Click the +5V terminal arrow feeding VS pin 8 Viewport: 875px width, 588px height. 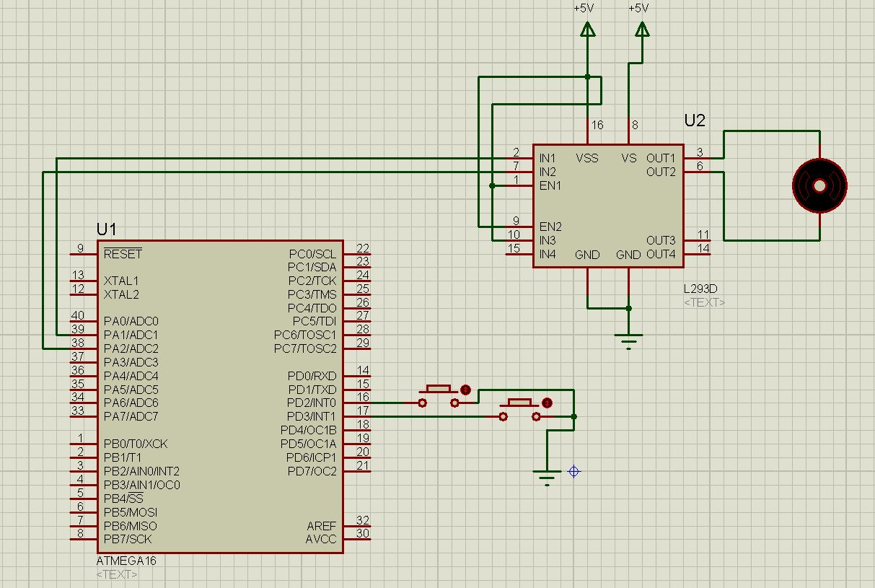[642, 29]
